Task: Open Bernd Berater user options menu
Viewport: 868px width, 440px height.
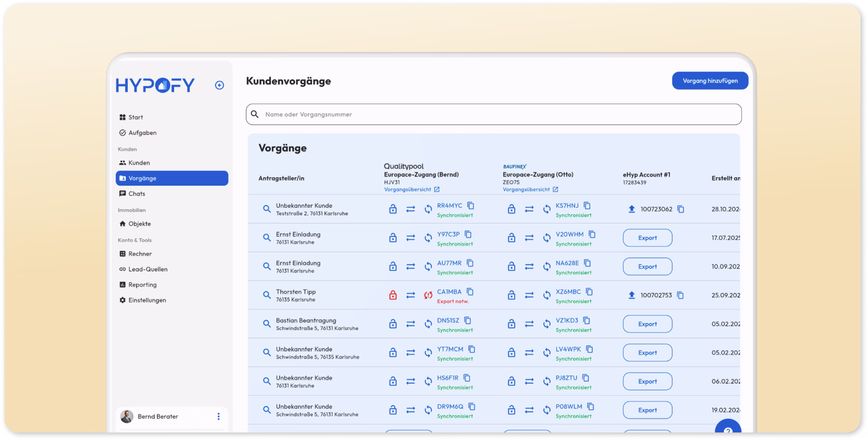Action: pos(218,416)
